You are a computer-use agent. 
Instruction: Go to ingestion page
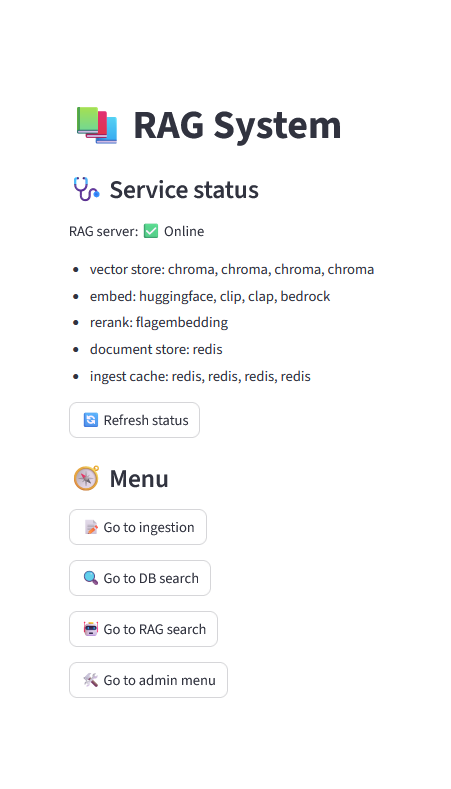click(138, 527)
